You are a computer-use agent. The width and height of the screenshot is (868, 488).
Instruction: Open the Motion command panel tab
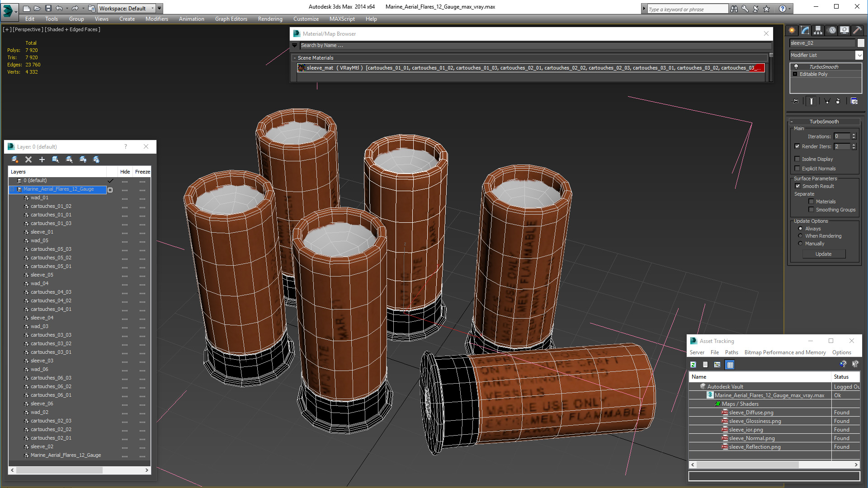point(831,30)
